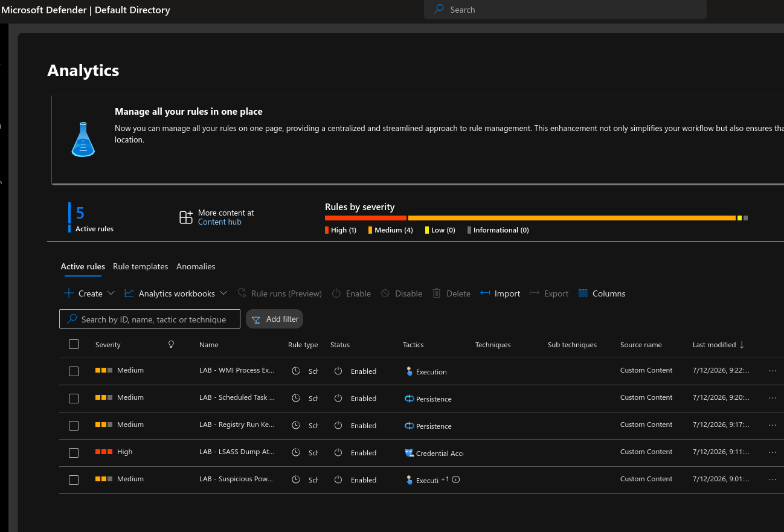The width and height of the screenshot is (784, 532).
Task: Click the Import arrow icon
Action: (x=485, y=293)
